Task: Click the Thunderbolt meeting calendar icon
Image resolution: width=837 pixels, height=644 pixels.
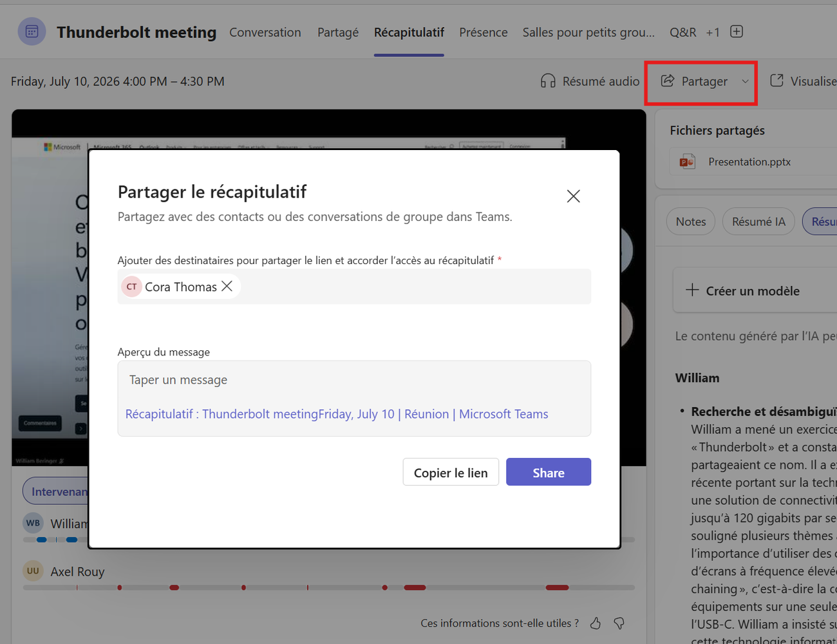Action: (32, 32)
